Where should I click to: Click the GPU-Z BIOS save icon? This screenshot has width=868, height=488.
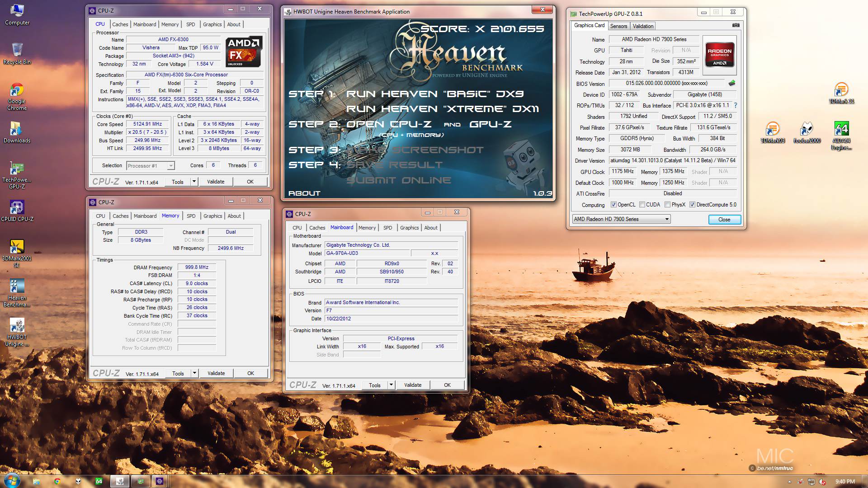(x=732, y=83)
